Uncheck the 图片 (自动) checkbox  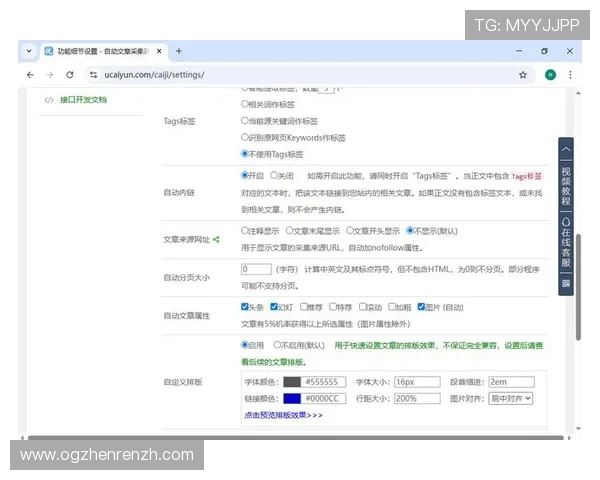click(x=421, y=307)
